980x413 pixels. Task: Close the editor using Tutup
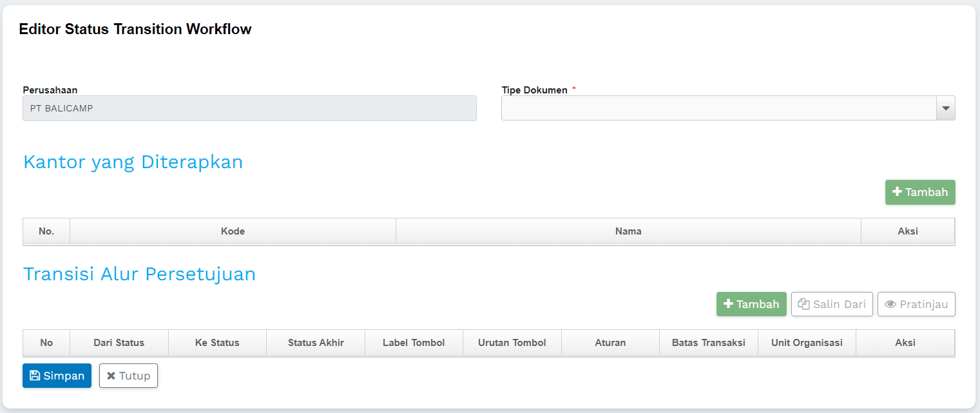128,376
